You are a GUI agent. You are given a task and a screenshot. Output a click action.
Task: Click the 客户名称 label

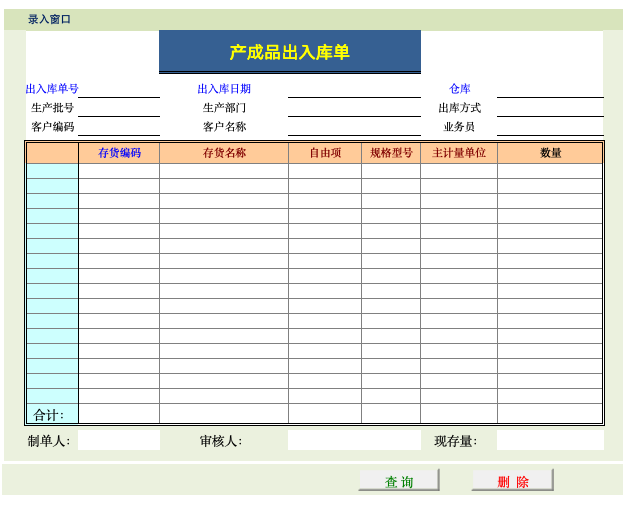point(224,127)
